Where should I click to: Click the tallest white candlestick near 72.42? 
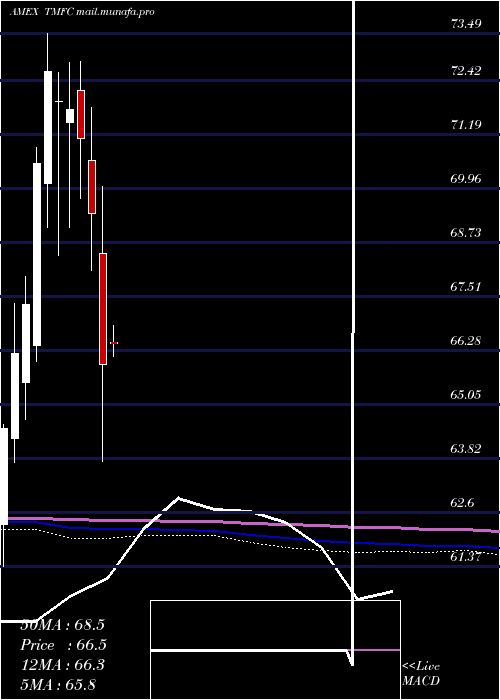[x=48, y=127]
